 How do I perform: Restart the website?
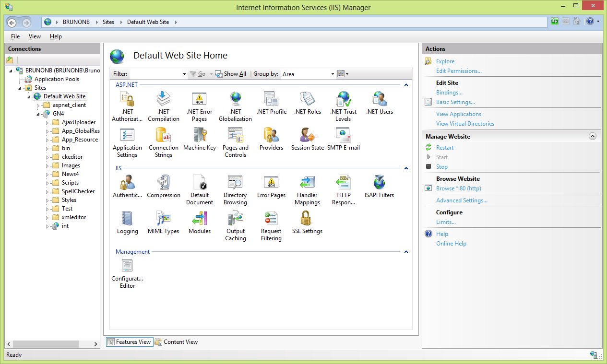coord(445,148)
